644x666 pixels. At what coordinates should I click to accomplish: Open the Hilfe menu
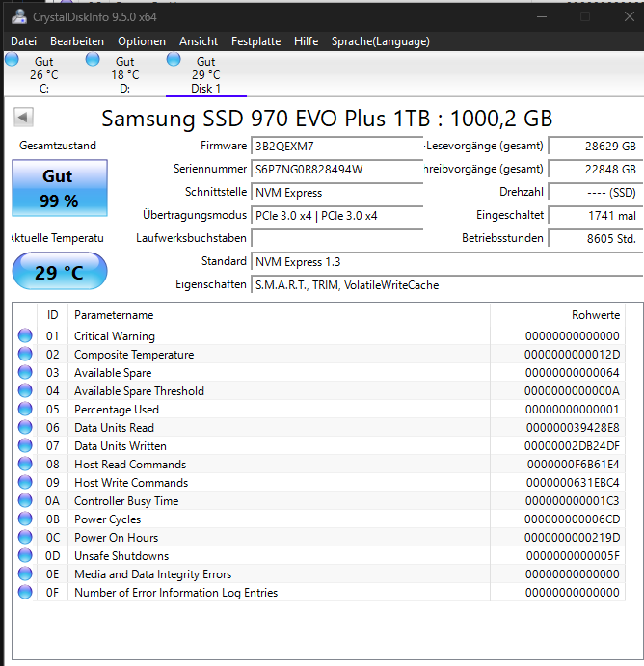click(x=306, y=41)
